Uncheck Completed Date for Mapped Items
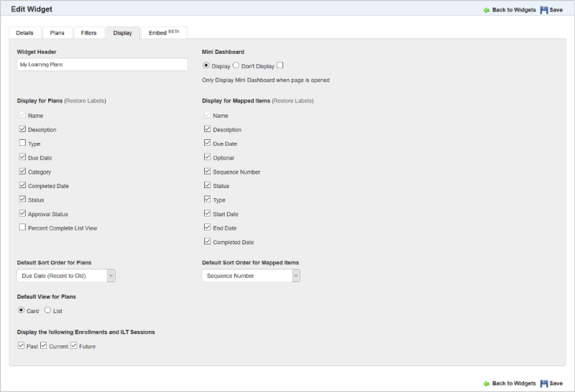This screenshot has width=575, height=392. pos(207,241)
